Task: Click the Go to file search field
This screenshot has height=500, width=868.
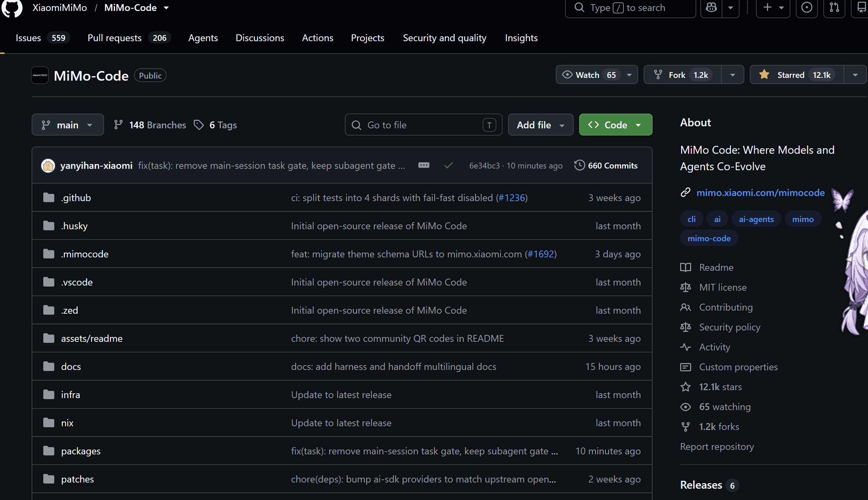Action: (423, 125)
